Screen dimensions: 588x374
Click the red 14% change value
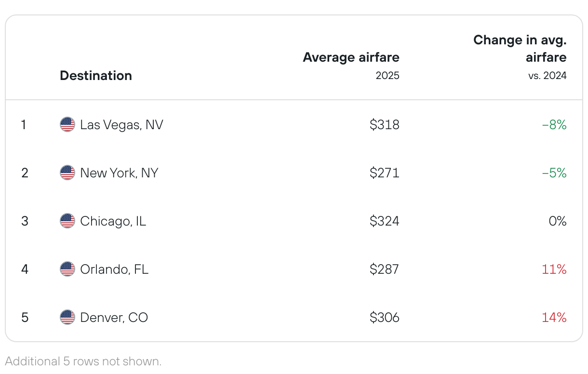pos(554,318)
